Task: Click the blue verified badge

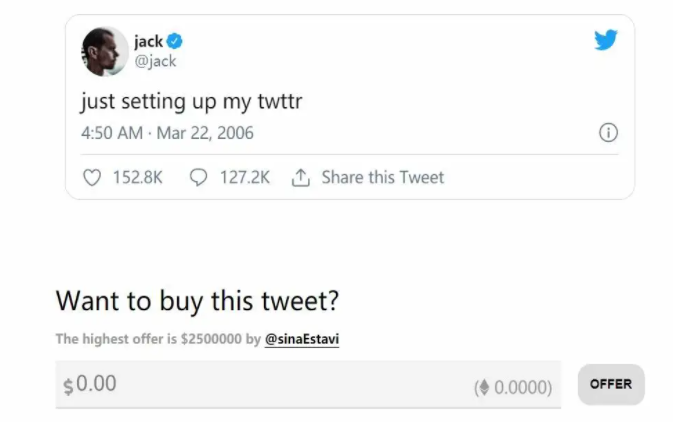Action: (x=174, y=41)
